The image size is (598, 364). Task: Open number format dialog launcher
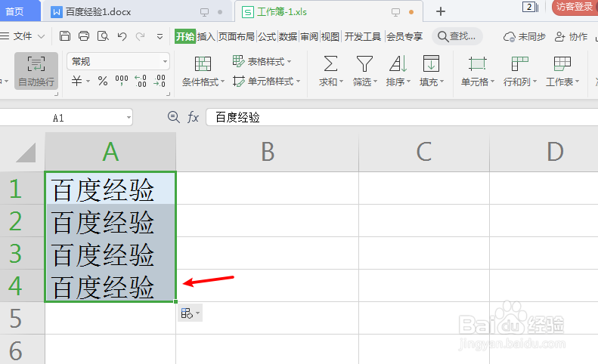pos(168,94)
